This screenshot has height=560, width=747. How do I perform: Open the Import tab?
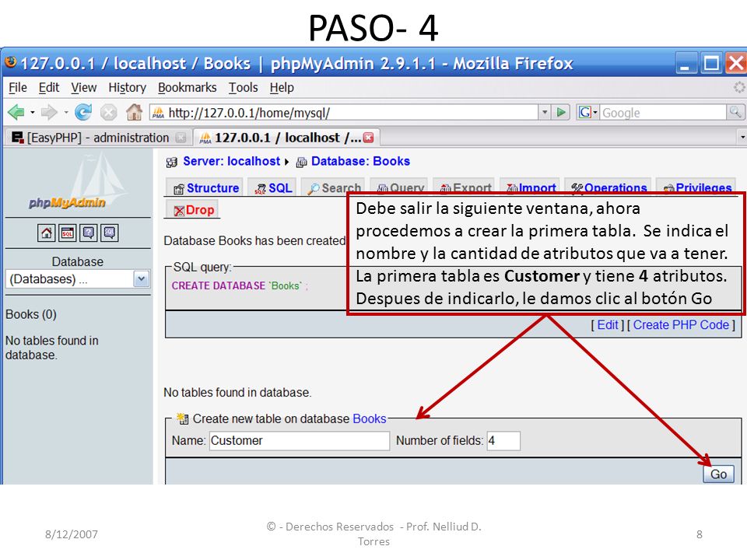coord(531,187)
